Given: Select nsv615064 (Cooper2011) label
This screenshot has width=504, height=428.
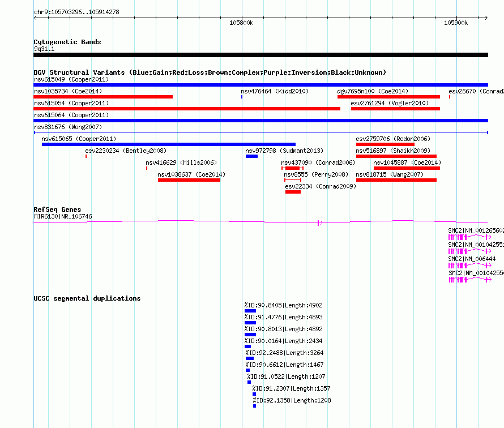Looking at the screenshot, I should tap(71, 115).
